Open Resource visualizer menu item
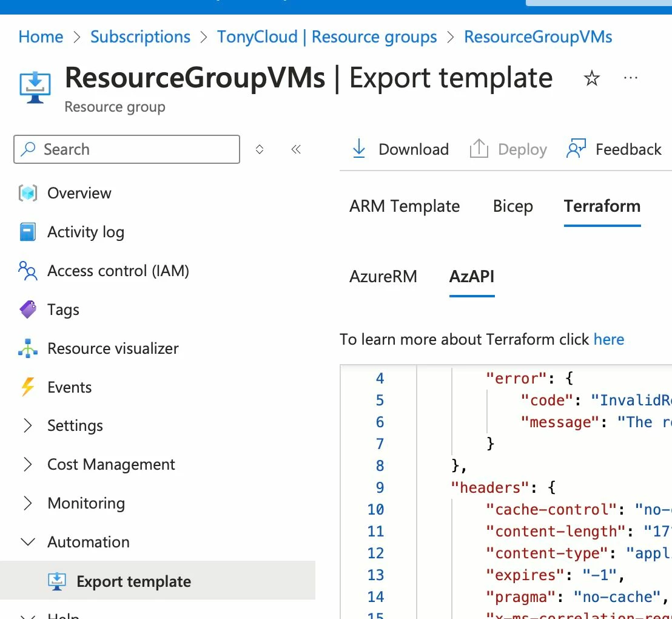The image size is (672, 619). (x=113, y=348)
